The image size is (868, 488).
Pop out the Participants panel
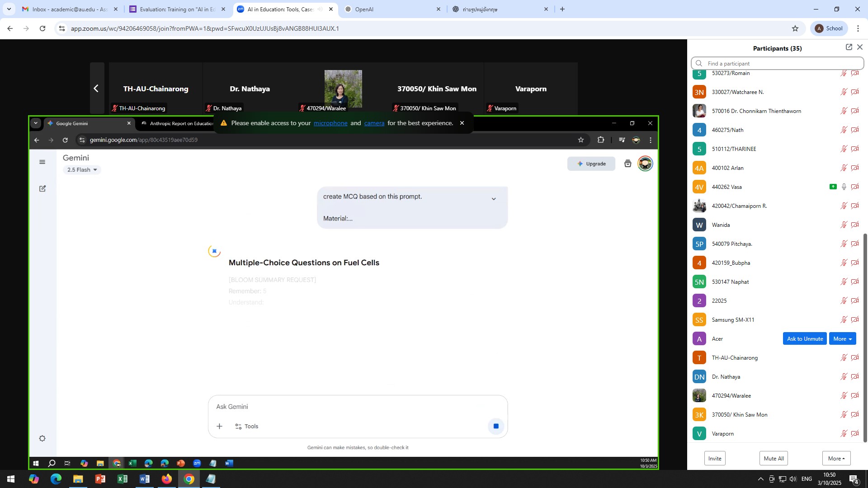pos(849,47)
